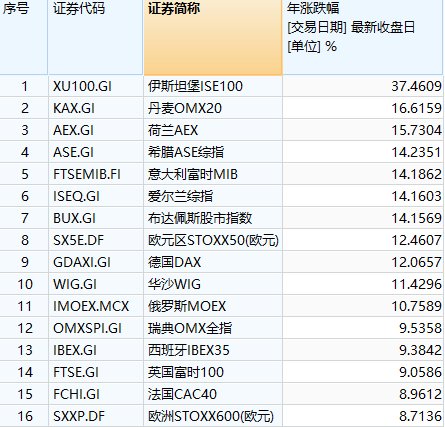This screenshot has height=427, width=445.
Task: Select 欧元区STOXX50(欧元) cell
Action: pyautogui.click(x=213, y=240)
